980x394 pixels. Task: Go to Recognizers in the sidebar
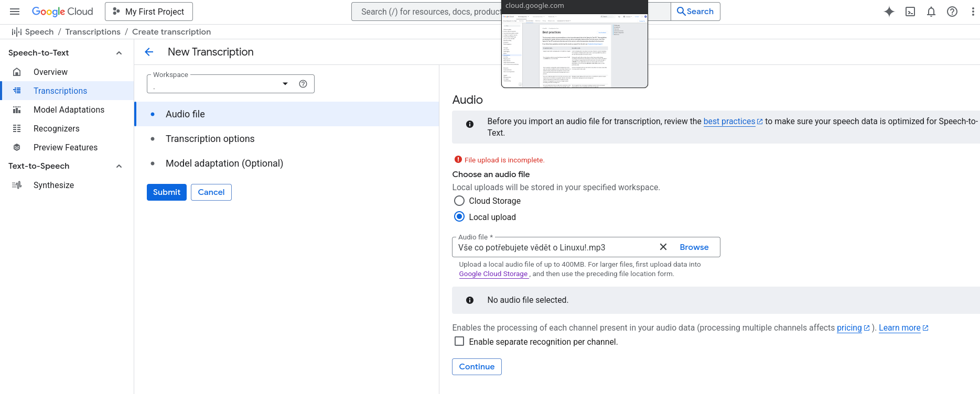[x=57, y=128]
